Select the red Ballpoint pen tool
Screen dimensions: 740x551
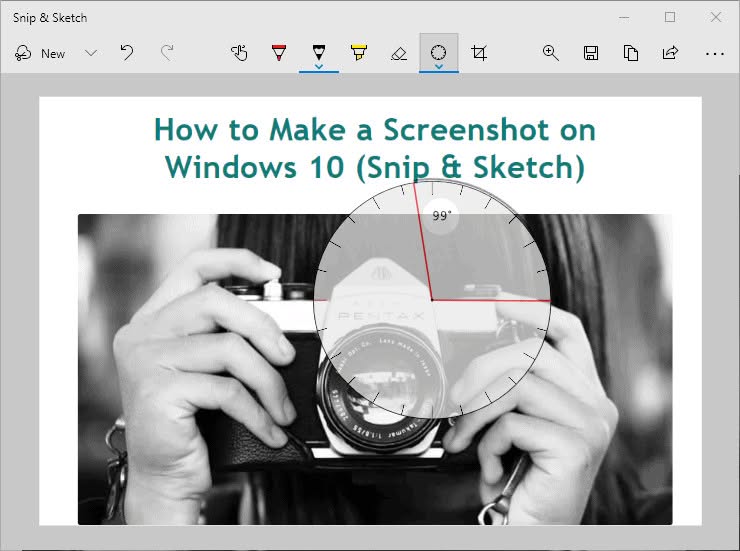(279, 53)
